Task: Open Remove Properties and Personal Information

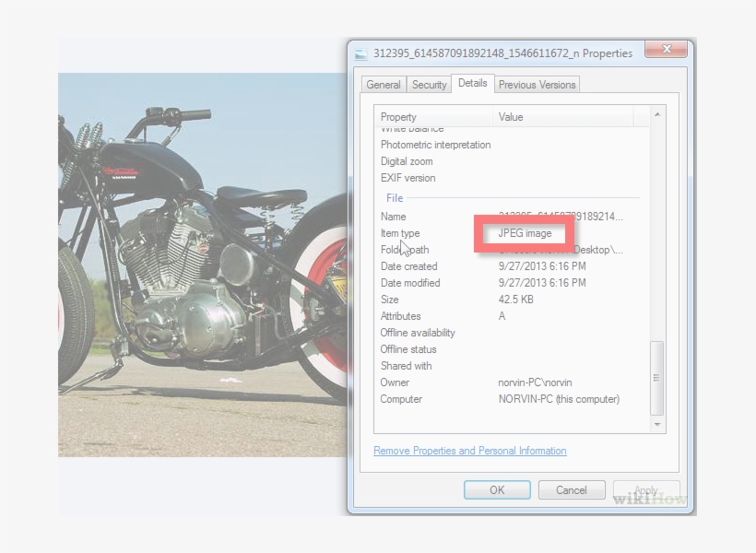Action: pos(469,451)
